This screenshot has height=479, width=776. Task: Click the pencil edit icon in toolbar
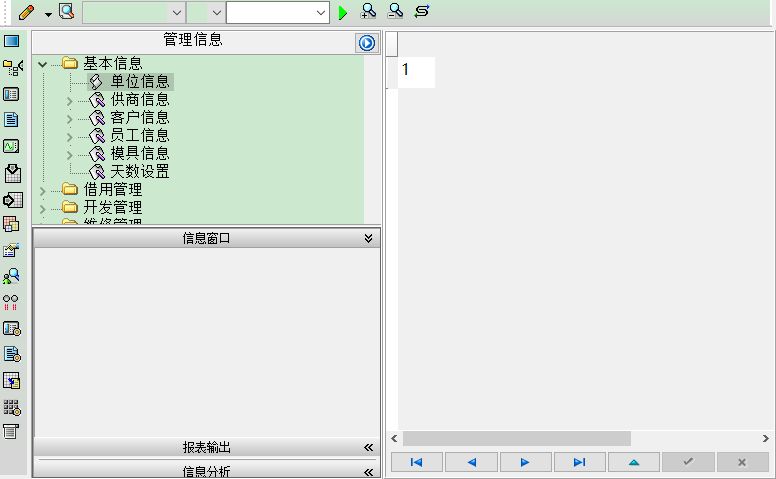tap(26, 12)
